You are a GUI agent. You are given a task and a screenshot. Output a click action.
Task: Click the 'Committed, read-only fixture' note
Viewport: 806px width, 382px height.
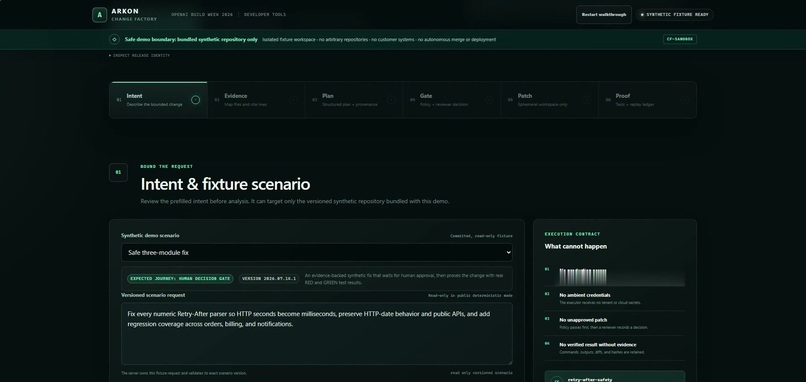[x=481, y=236]
